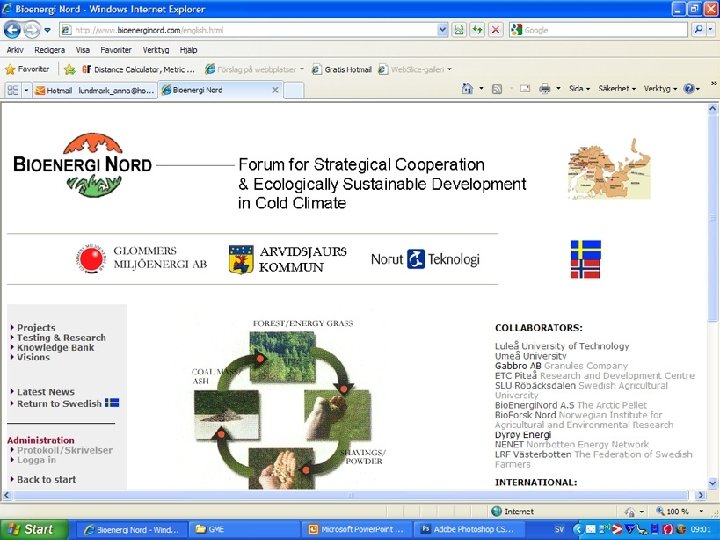Click the add to favorites bar icon
Viewport: 720px width, 540px height.
click(69, 70)
